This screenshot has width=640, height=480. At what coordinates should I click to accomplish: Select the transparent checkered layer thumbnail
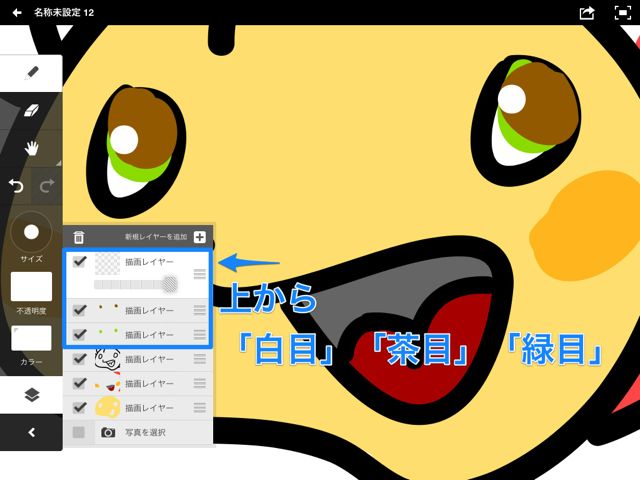pos(107,263)
